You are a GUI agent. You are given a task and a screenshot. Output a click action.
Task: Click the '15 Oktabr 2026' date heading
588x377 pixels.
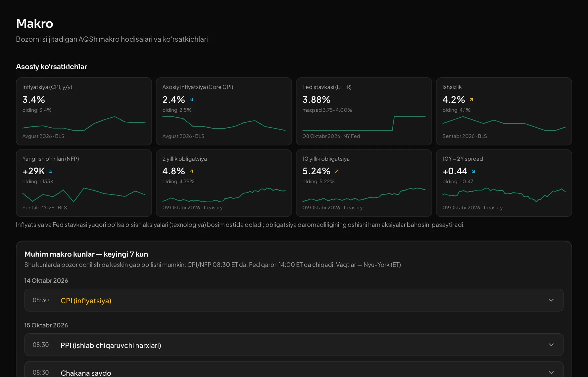click(46, 325)
